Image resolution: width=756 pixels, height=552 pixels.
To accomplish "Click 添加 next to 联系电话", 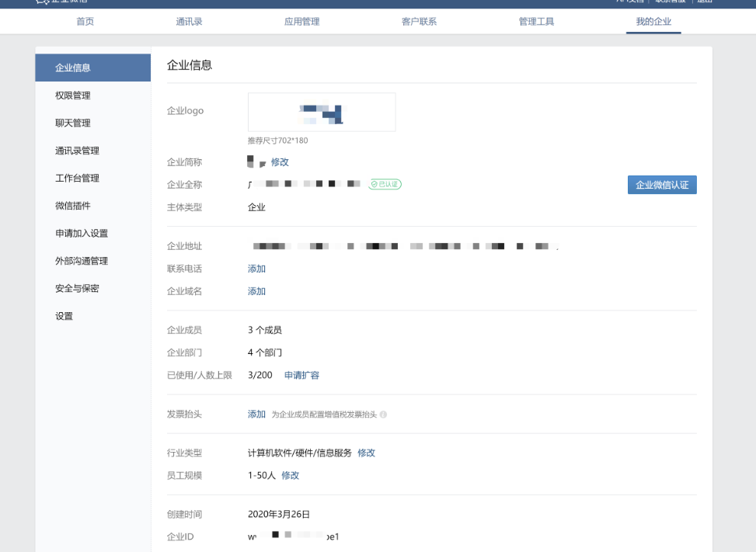I will click(x=256, y=269).
